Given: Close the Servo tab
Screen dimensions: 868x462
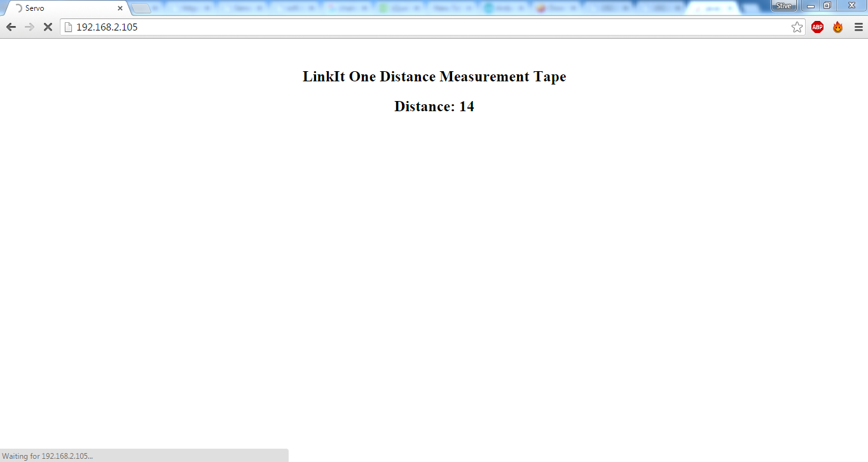Looking at the screenshot, I should [120, 8].
